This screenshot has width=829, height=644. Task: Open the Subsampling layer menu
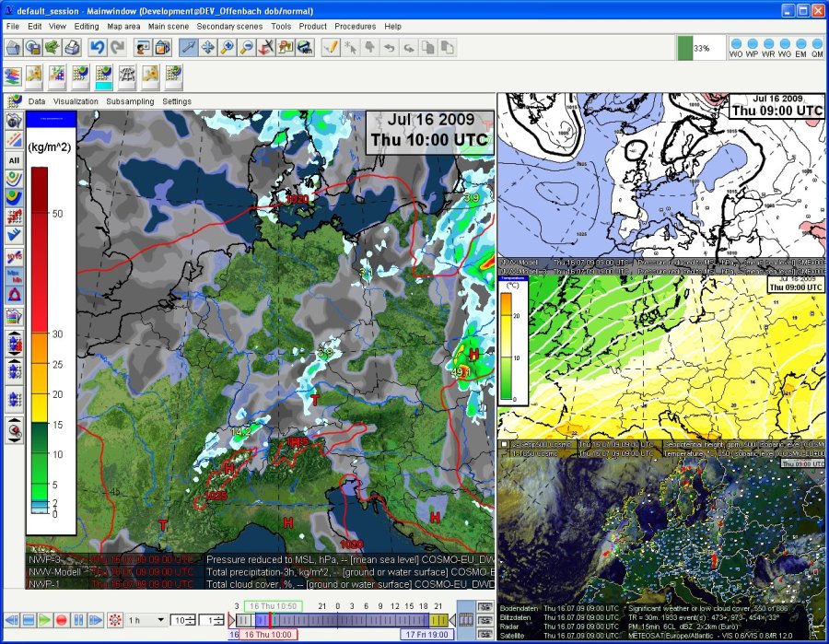(130, 101)
